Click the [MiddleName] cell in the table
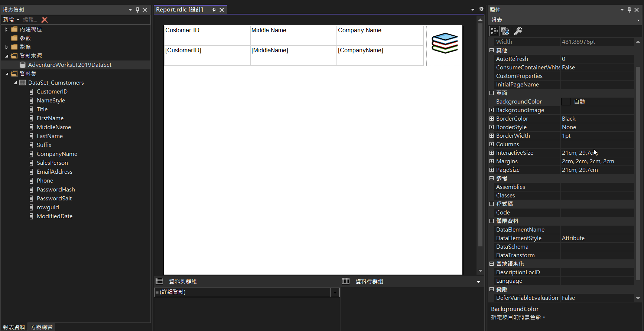The width and height of the screenshot is (644, 331). [293, 55]
